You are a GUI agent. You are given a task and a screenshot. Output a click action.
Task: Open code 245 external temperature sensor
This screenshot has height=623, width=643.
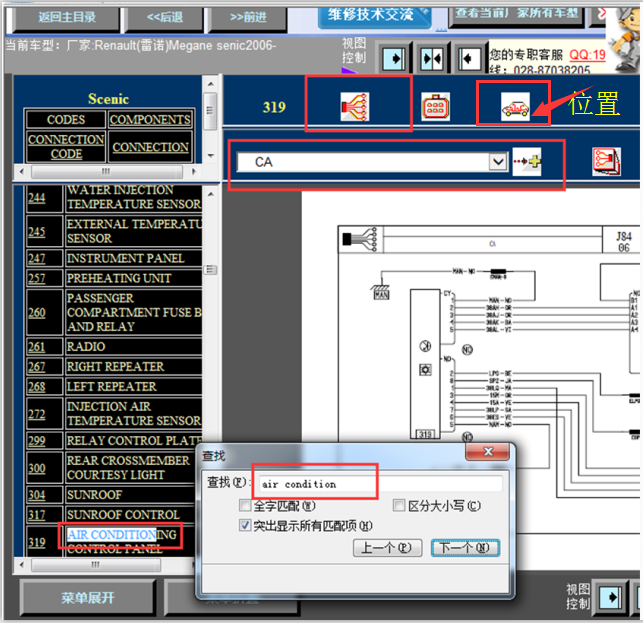[36, 231]
